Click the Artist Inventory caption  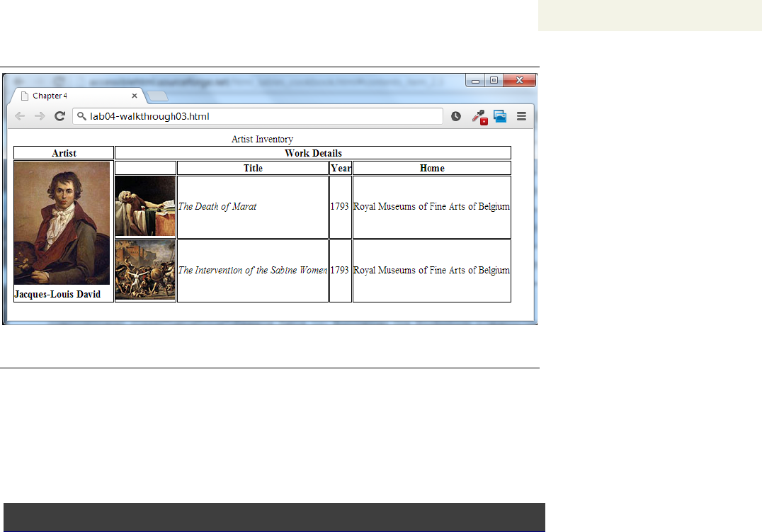pyautogui.click(x=263, y=139)
